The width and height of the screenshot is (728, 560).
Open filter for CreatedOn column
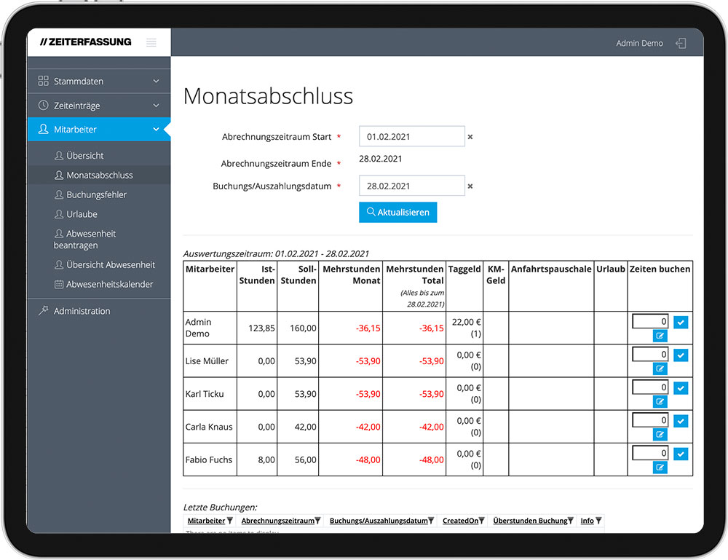[x=483, y=521]
